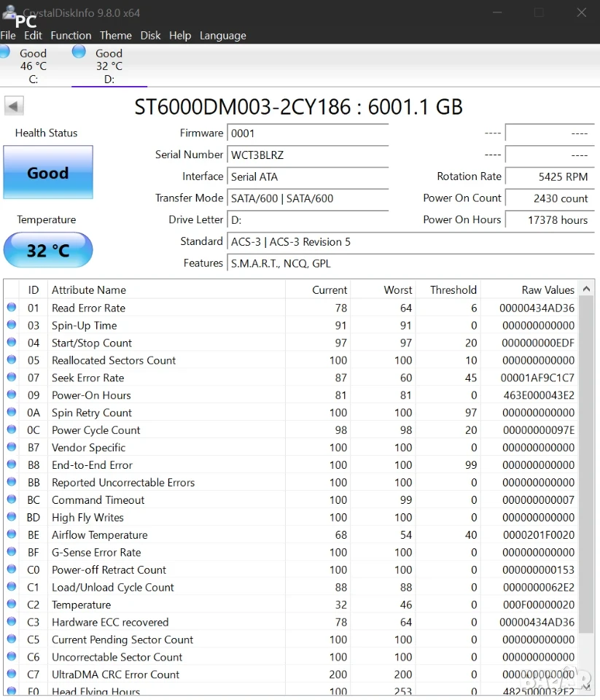Click status dot for Hardware ECC recovered
The width and height of the screenshot is (600, 700).
coord(12,621)
